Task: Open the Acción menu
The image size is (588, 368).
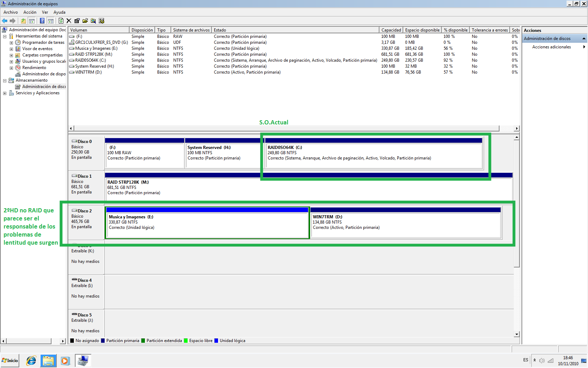Action: pyautogui.click(x=30, y=12)
